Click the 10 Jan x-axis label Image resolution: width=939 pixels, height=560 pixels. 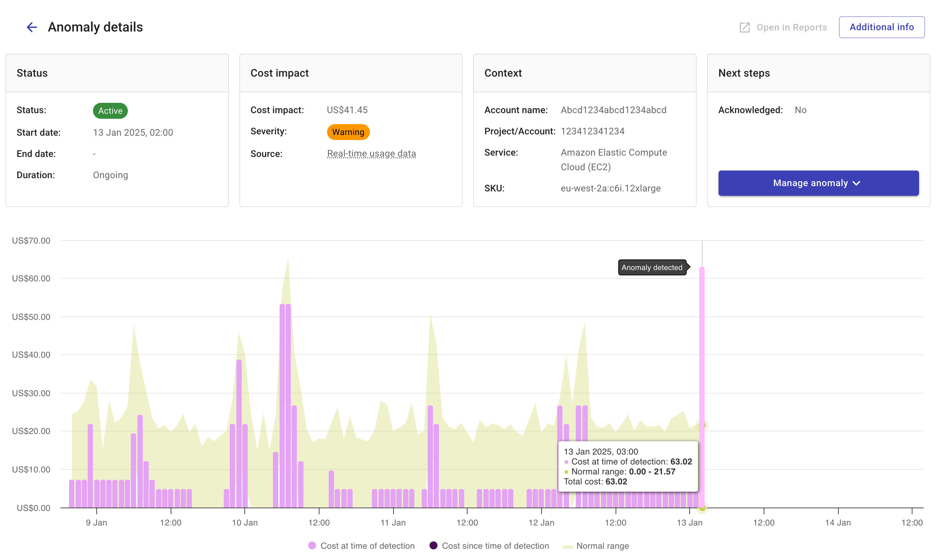(245, 523)
